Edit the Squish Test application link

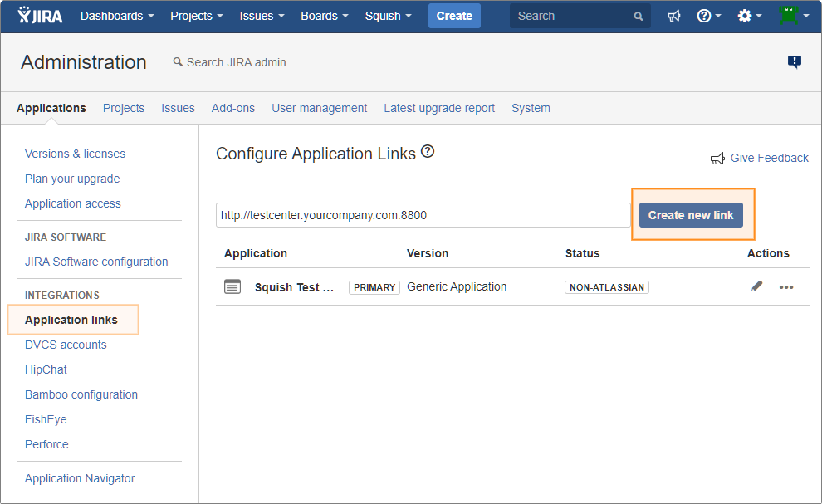(x=756, y=286)
